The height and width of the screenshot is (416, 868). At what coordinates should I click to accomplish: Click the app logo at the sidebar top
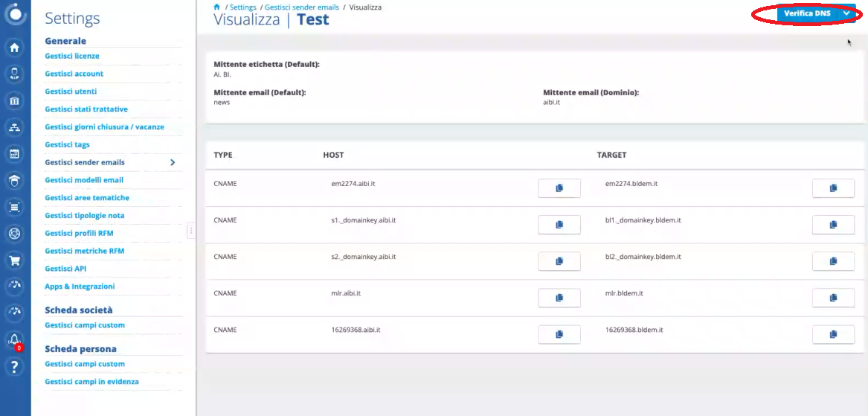(15, 14)
